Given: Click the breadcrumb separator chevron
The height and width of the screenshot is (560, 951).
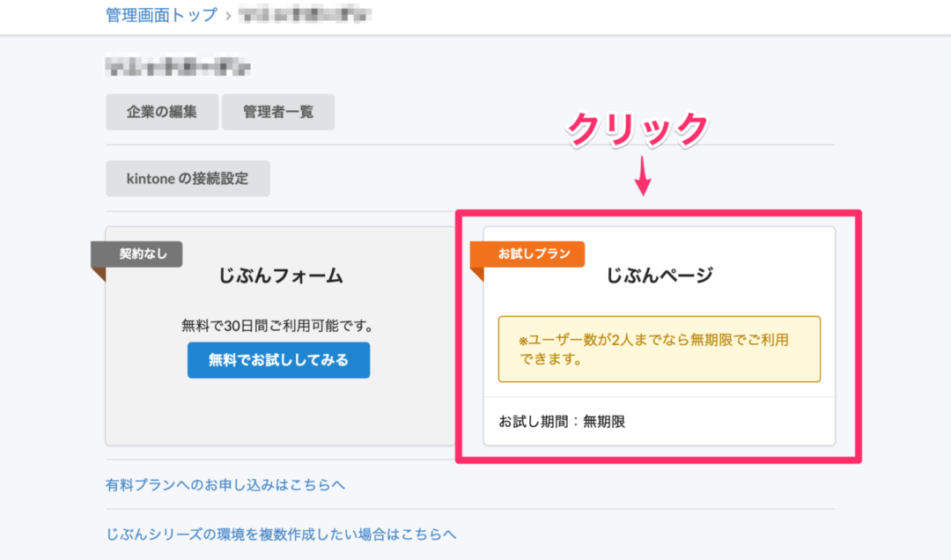Looking at the screenshot, I should (227, 15).
